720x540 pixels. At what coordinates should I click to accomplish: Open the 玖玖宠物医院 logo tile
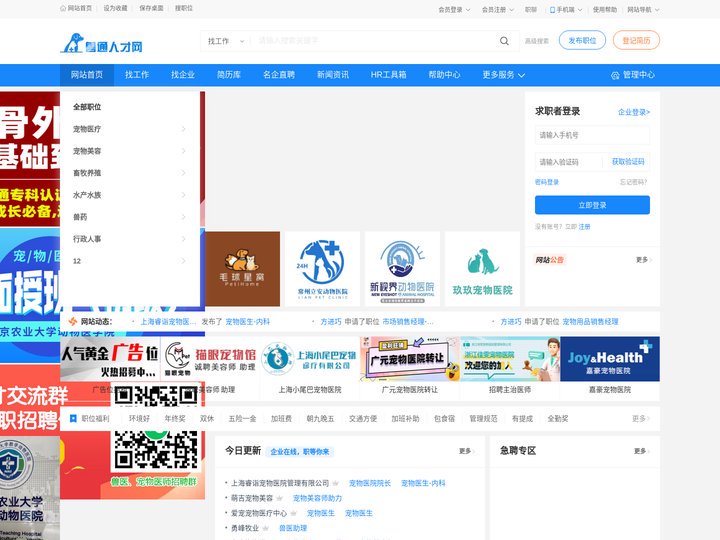(x=482, y=269)
